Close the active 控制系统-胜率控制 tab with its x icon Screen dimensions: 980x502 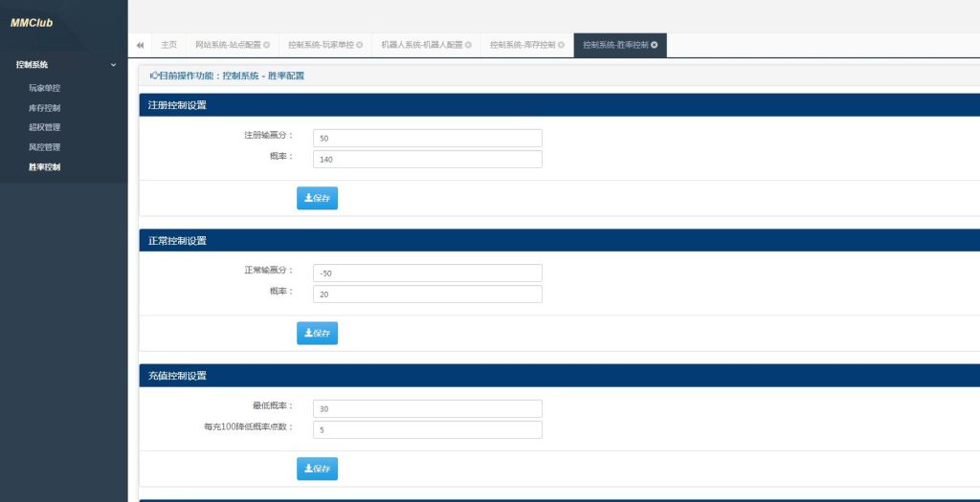point(655,45)
